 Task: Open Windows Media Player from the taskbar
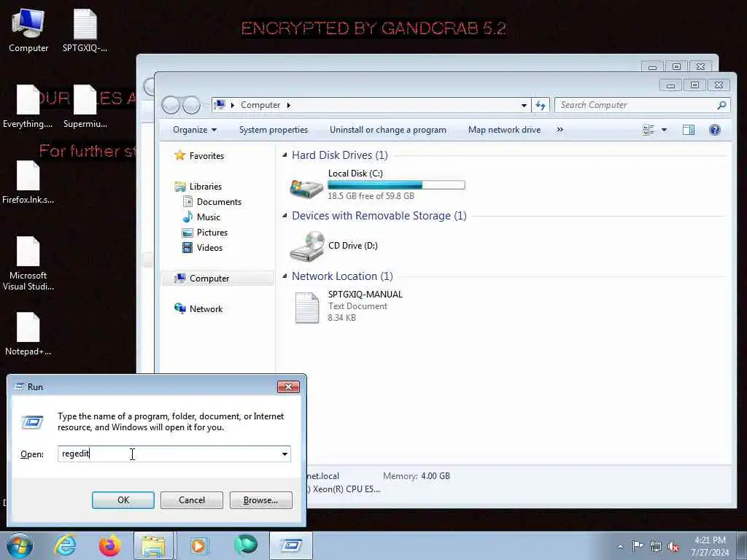click(198, 545)
